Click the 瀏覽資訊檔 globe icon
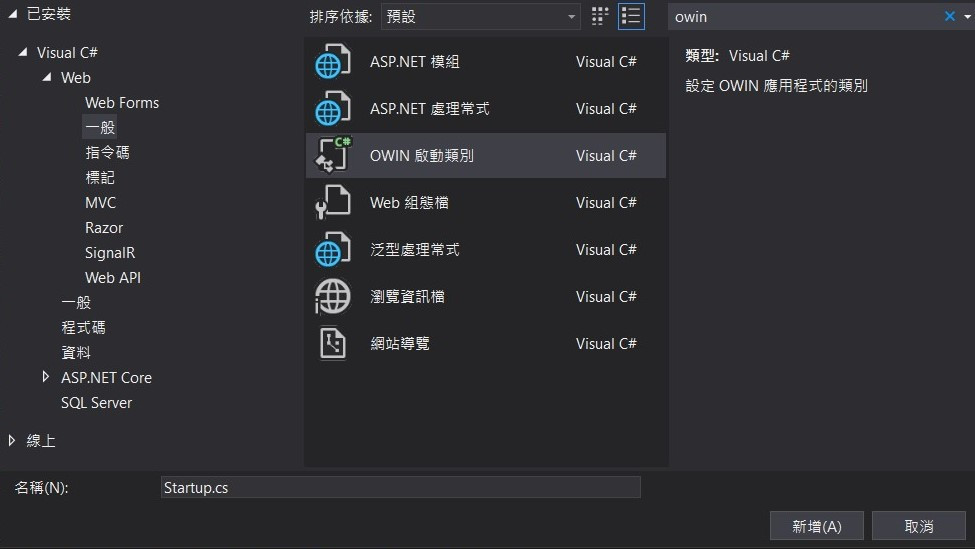This screenshot has width=975, height=549. tap(332, 296)
